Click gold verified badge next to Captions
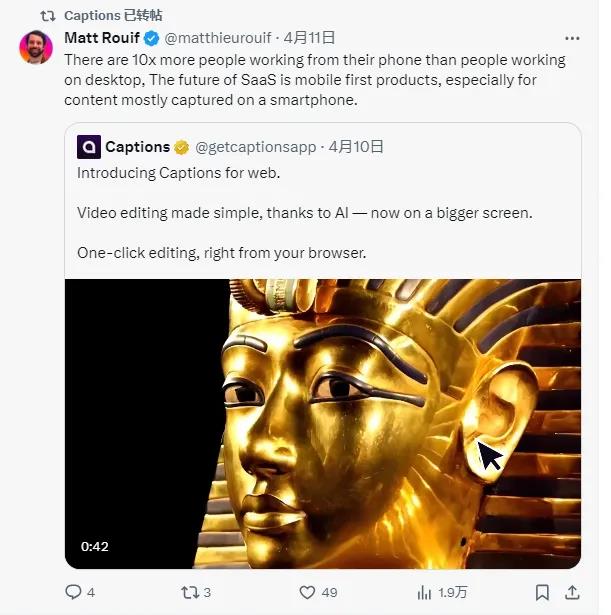This screenshot has width=611, height=615. 182,147
